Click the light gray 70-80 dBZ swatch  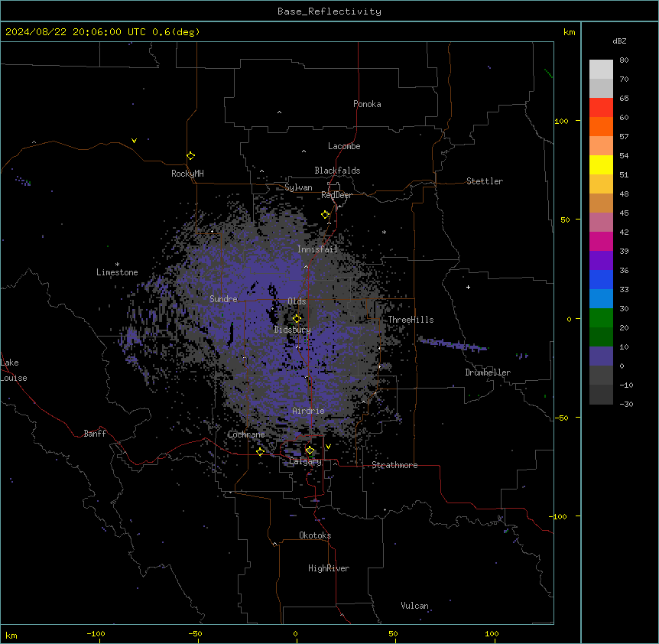coord(601,69)
